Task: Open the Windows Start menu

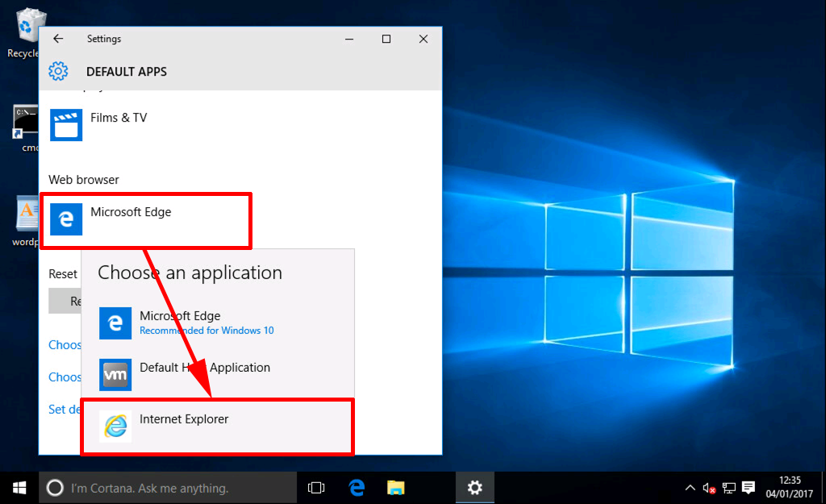Action: pos(19,488)
